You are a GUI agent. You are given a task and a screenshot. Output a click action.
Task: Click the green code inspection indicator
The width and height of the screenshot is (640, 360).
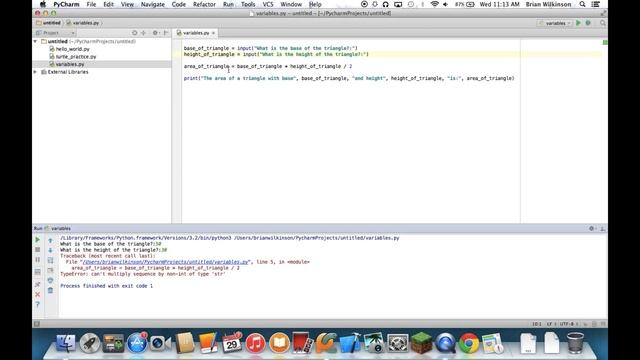tap(605, 42)
